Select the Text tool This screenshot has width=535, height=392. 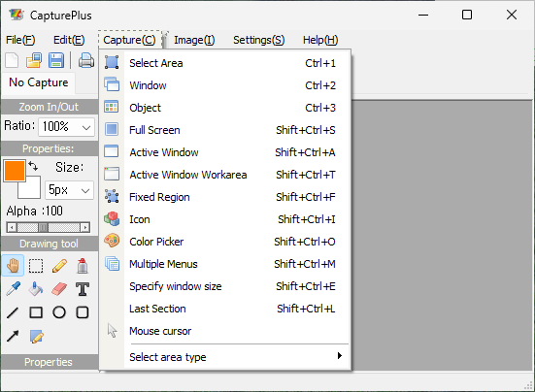[x=83, y=289]
